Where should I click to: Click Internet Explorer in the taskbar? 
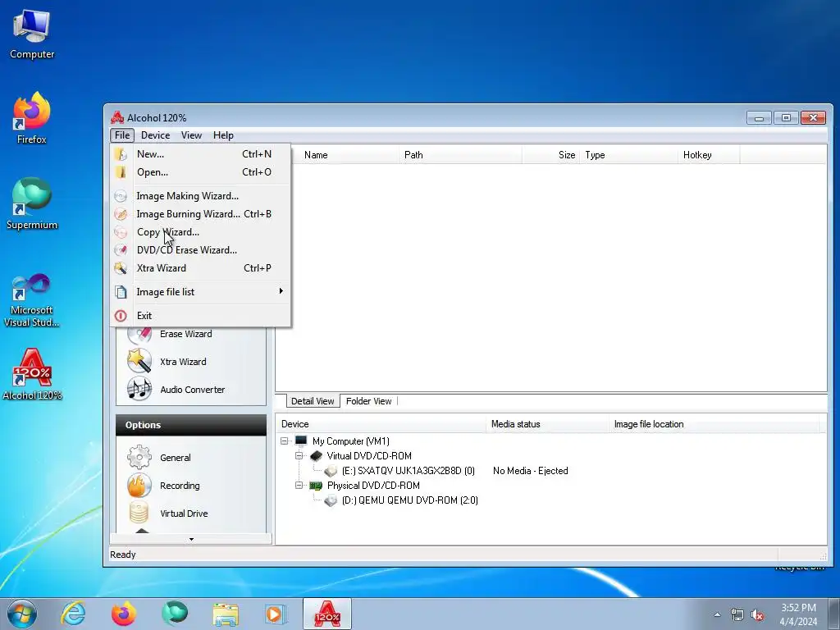click(x=73, y=614)
